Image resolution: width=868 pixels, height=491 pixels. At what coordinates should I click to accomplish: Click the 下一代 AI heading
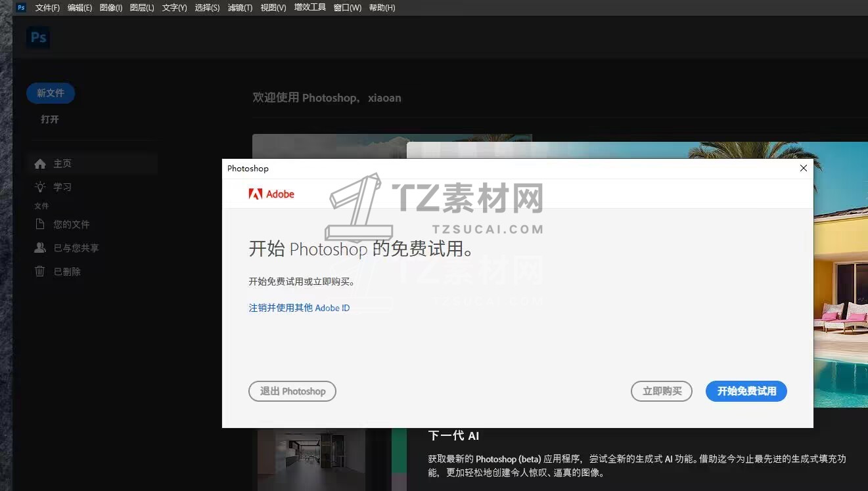(454, 436)
